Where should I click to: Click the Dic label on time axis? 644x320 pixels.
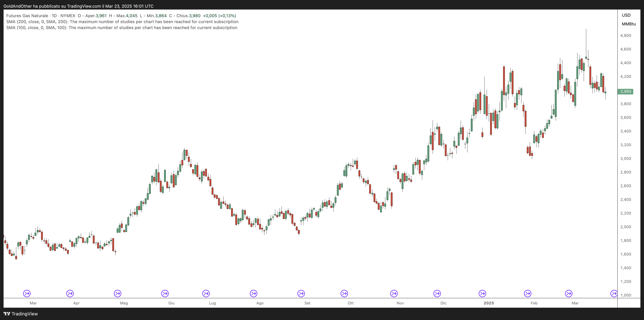tap(443, 303)
